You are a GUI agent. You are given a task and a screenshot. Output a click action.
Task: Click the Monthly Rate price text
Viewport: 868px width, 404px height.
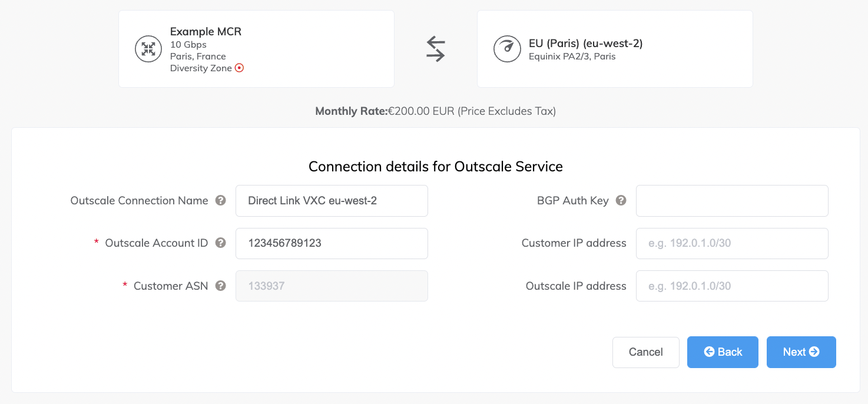tap(435, 111)
